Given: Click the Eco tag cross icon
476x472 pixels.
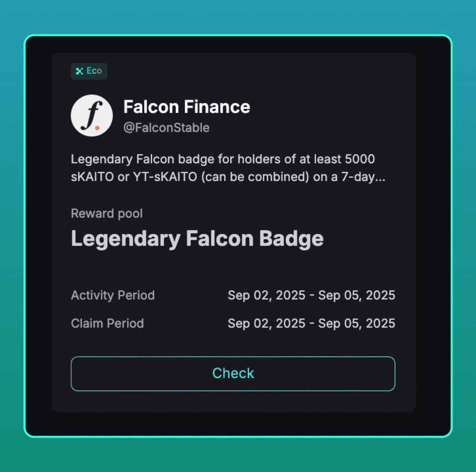Looking at the screenshot, I should (x=79, y=71).
